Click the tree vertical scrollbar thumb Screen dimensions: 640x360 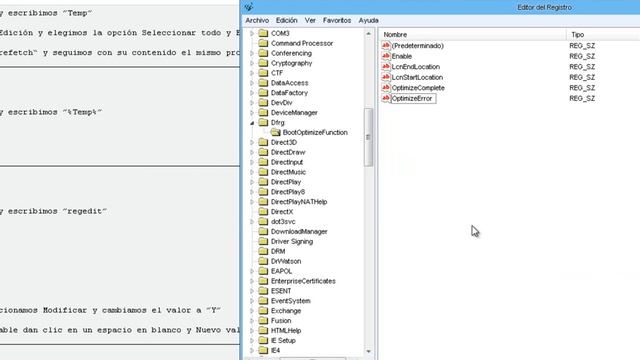tap(369, 137)
